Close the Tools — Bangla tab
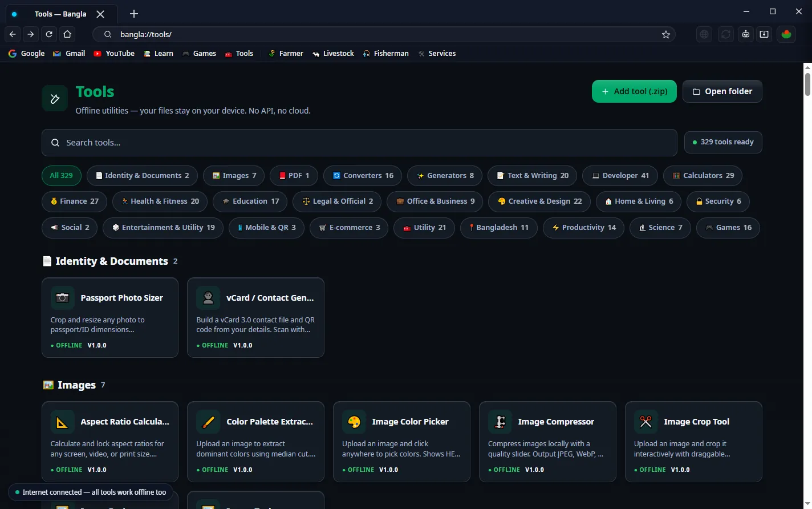812x509 pixels. [100, 14]
